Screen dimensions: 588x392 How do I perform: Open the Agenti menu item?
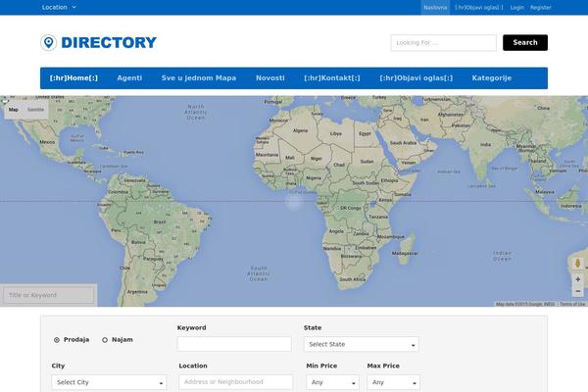[x=129, y=78]
